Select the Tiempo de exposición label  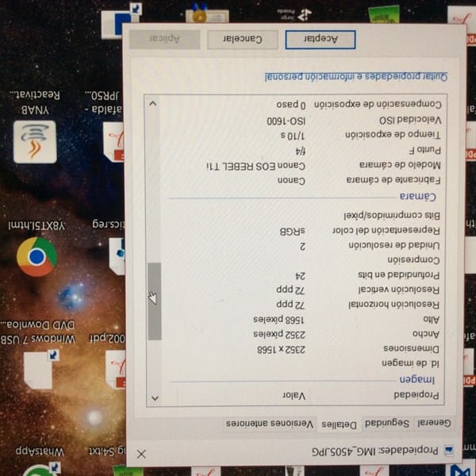click(x=393, y=135)
